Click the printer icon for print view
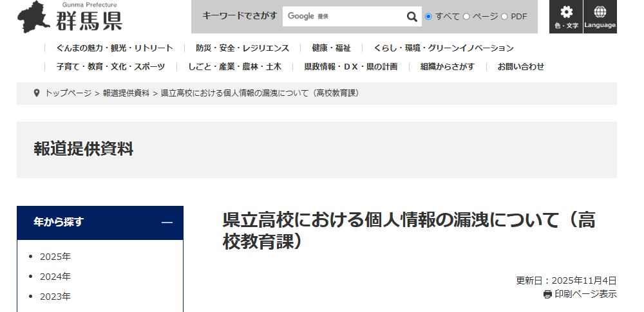The width and height of the screenshot is (644, 312). tap(547, 294)
